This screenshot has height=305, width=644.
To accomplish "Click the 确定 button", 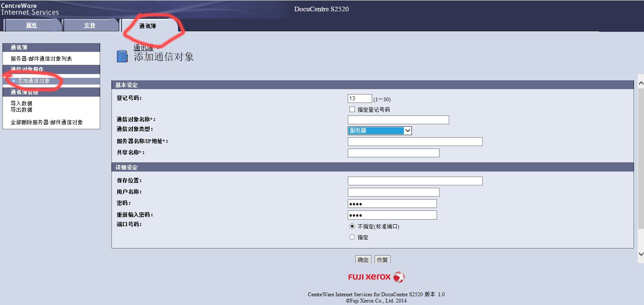I will 363,260.
